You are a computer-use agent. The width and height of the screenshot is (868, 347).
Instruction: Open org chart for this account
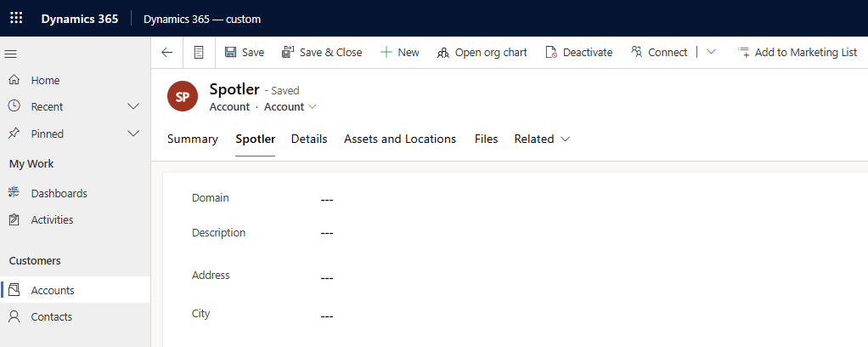(x=482, y=52)
